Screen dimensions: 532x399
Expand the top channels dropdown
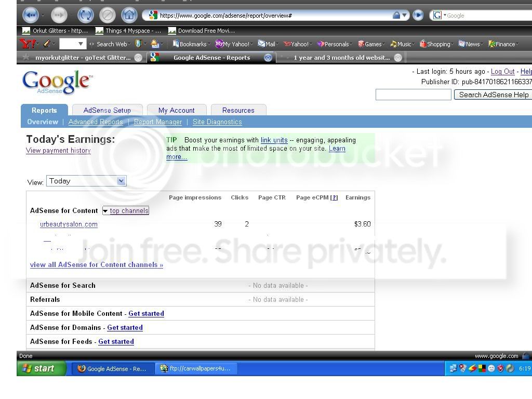tap(126, 211)
